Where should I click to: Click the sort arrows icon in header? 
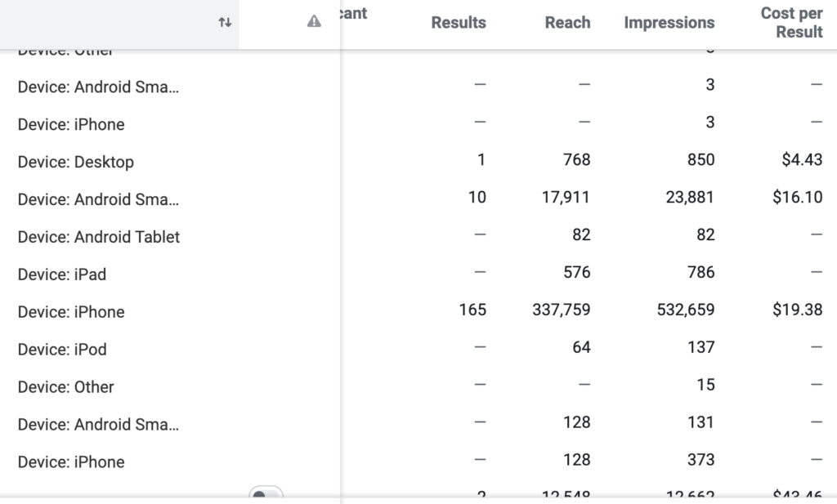coord(225,22)
